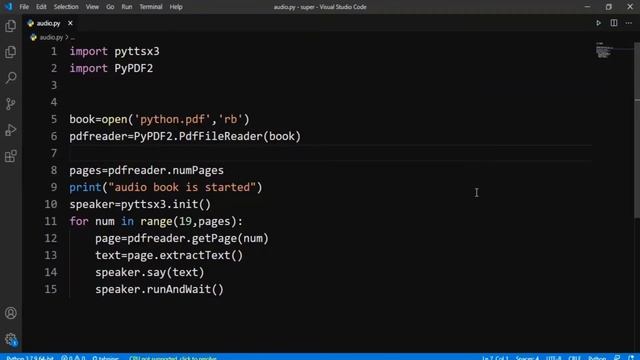
Task: Click 'import pyttsx3' on line 1
Action: tap(114, 51)
